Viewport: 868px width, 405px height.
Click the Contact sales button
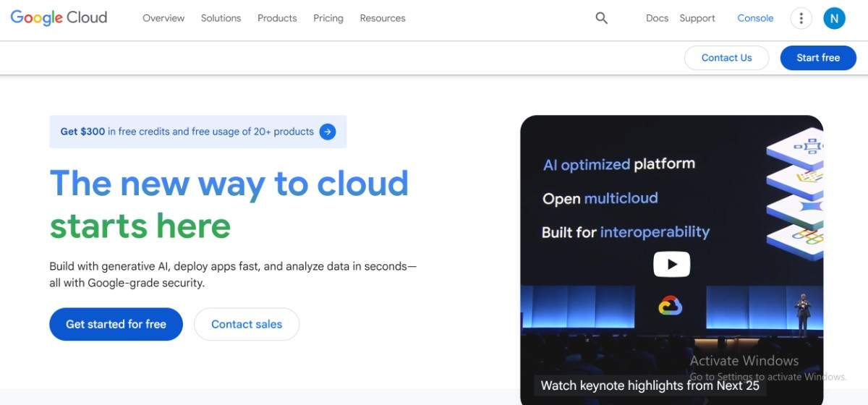(247, 324)
